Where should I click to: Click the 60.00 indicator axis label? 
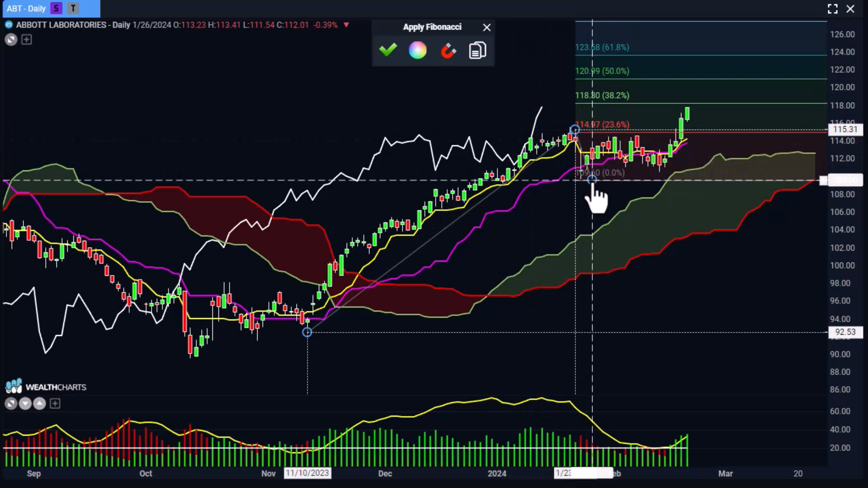point(840,411)
